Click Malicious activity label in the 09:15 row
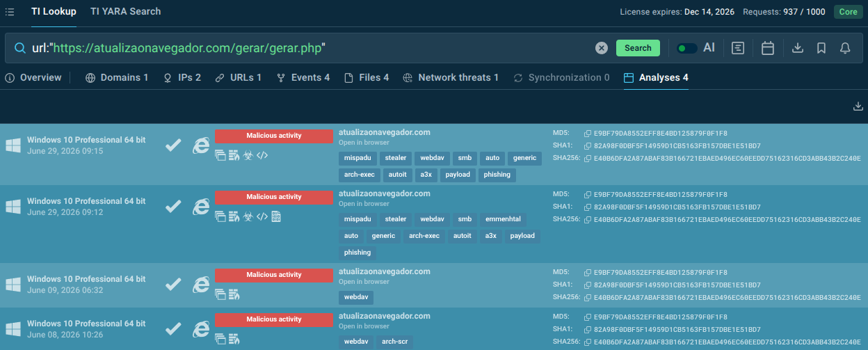Screen dimensions: 868x350 tap(274, 136)
